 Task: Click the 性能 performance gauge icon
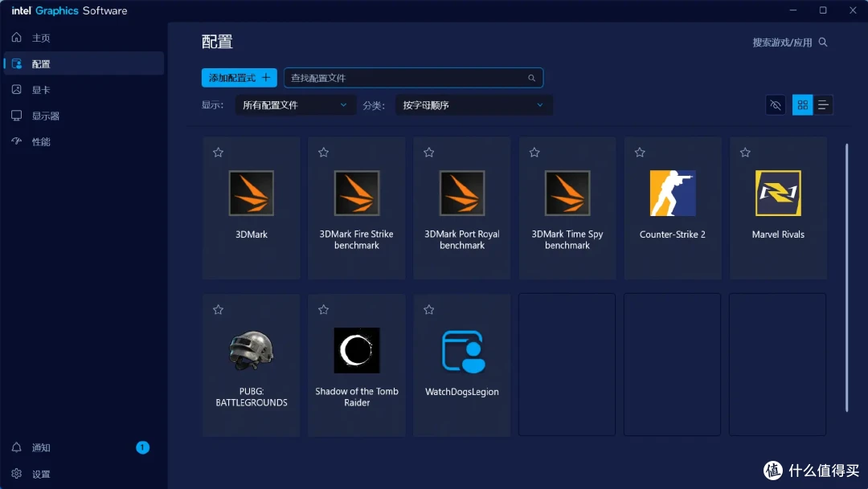17,141
